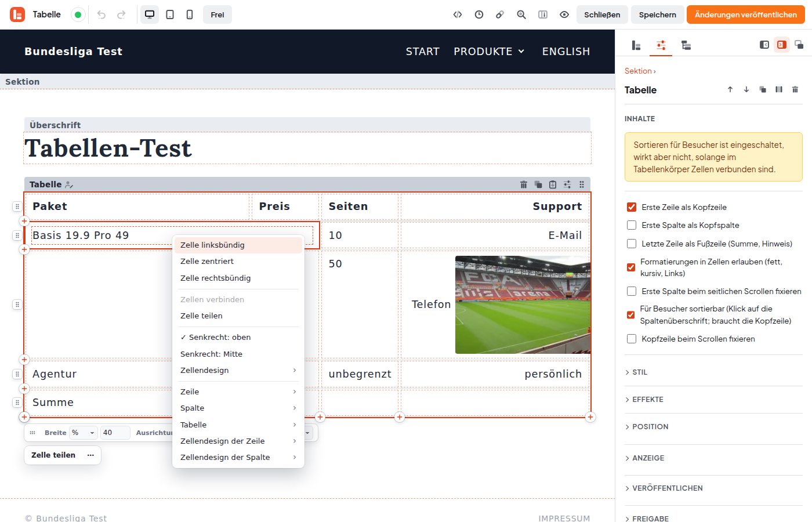Choose 'Zelle zentriert' from context menu
Screen dimensions: 812x522
coord(238,262)
